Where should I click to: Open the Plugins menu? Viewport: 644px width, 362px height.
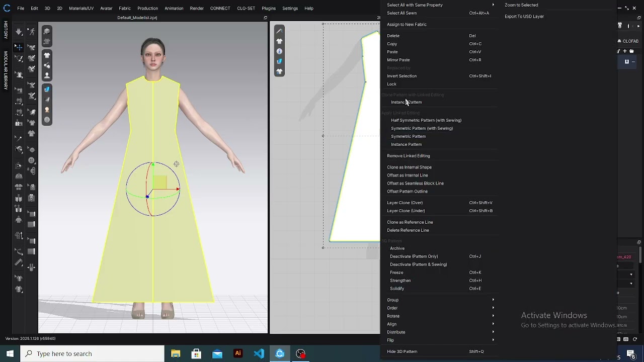[269, 9]
